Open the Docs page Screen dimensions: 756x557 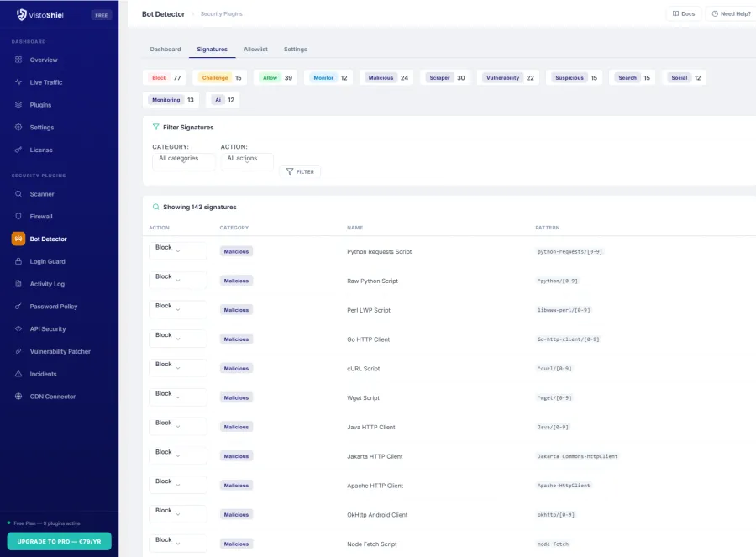click(683, 13)
